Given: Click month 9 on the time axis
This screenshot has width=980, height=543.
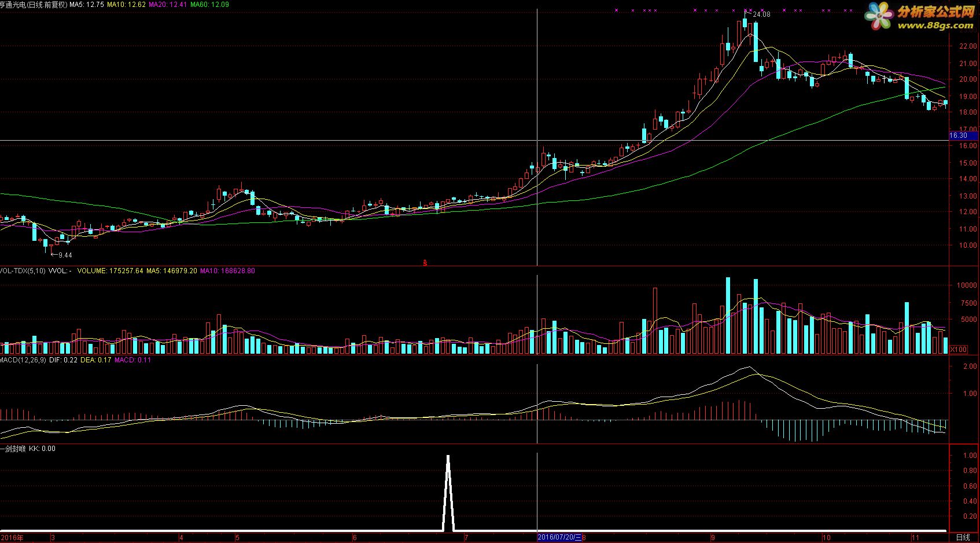Looking at the screenshot, I should [713, 538].
